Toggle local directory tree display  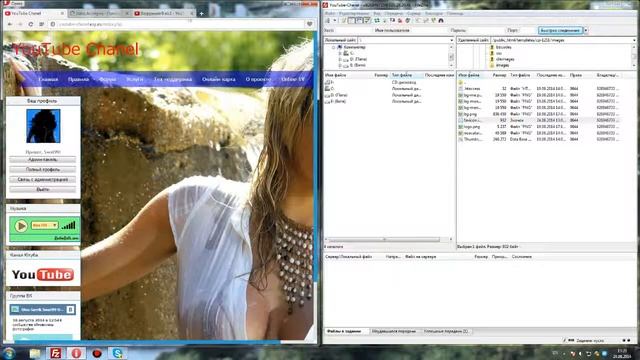[351, 20]
